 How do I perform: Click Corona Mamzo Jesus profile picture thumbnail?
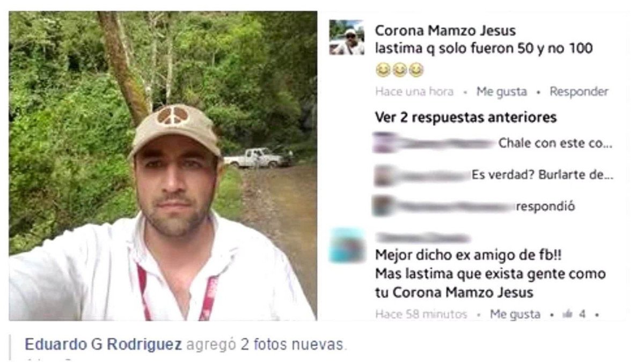(x=347, y=38)
